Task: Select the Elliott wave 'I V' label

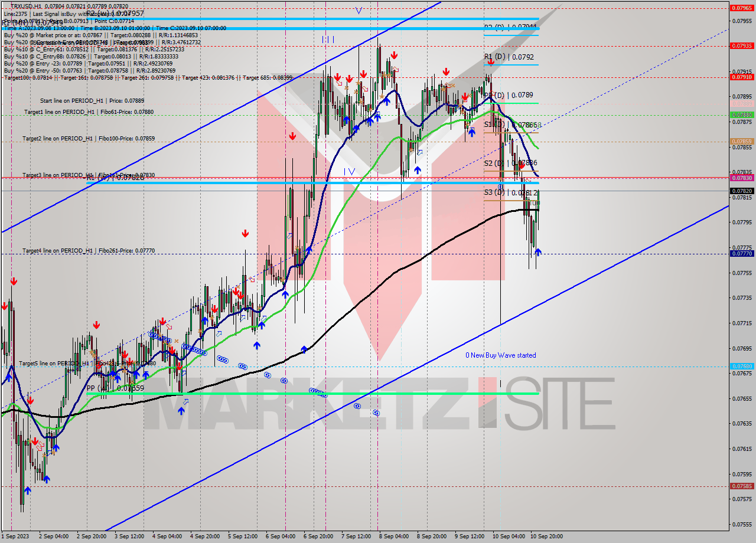Action: pyautogui.click(x=350, y=172)
